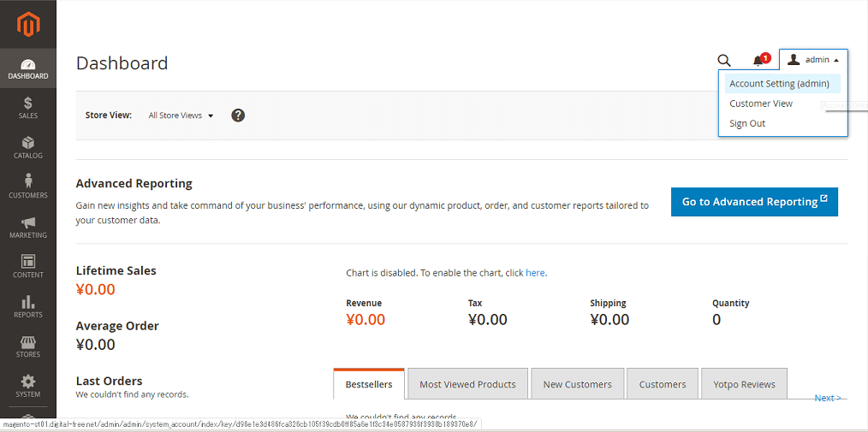Click the Last Orders heading

[109, 382]
